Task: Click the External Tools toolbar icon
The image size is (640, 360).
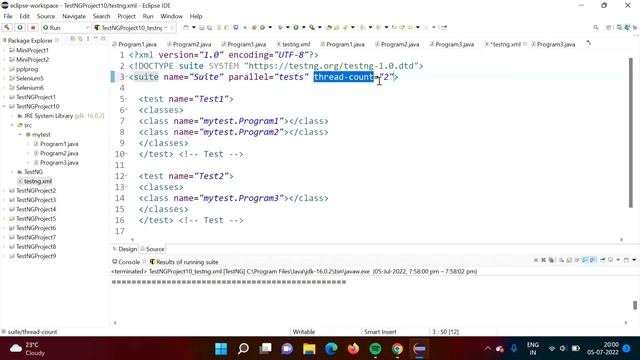Action: click(x=312, y=27)
